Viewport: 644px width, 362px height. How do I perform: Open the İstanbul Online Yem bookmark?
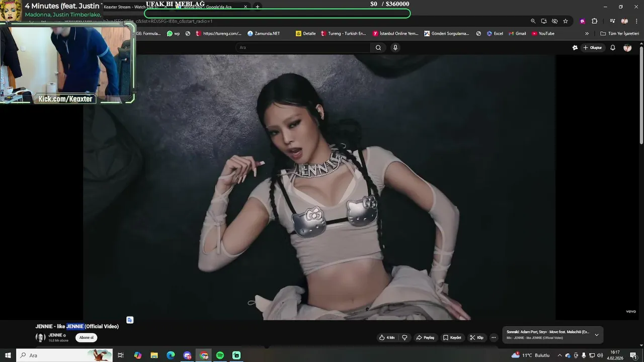[395, 34]
